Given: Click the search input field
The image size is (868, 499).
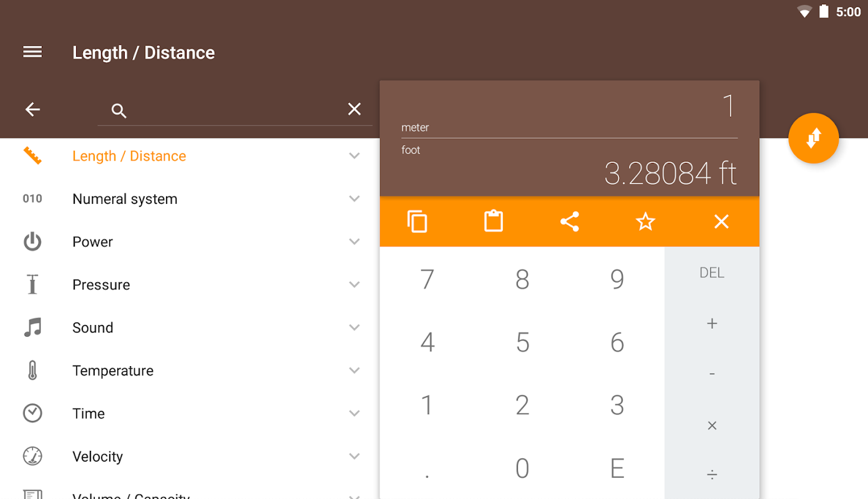Looking at the screenshot, I should 235,110.
